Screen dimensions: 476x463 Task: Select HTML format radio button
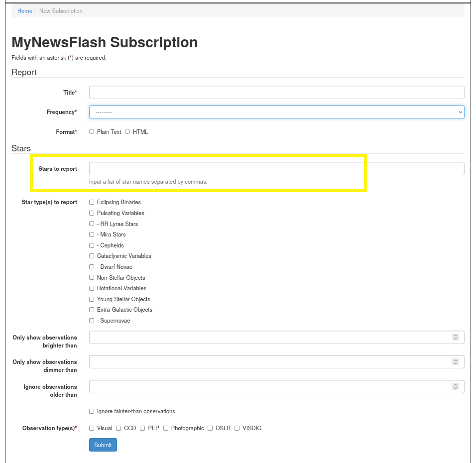tap(127, 132)
